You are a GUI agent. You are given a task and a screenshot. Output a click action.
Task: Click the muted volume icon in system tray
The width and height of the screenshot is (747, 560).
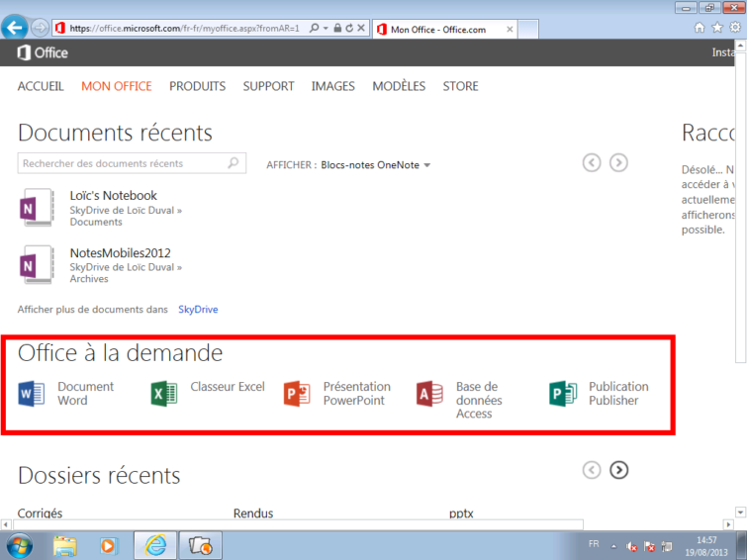click(x=631, y=547)
